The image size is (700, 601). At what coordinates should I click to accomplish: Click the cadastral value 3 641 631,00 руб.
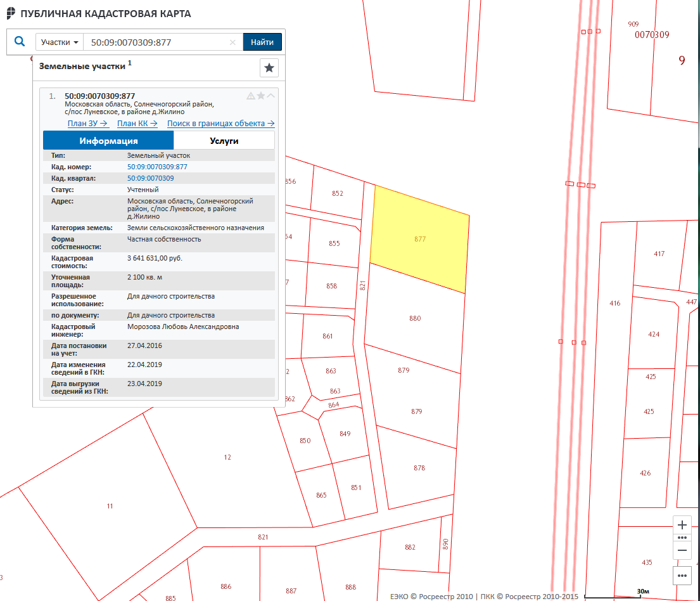tap(155, 258)
